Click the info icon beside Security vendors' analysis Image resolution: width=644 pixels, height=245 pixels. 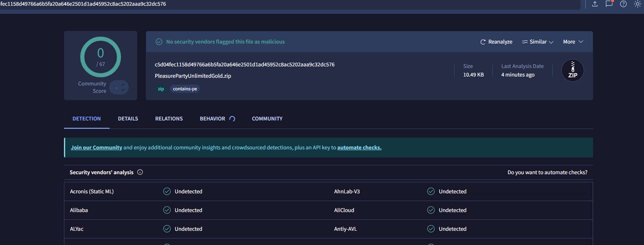point(140,172)
